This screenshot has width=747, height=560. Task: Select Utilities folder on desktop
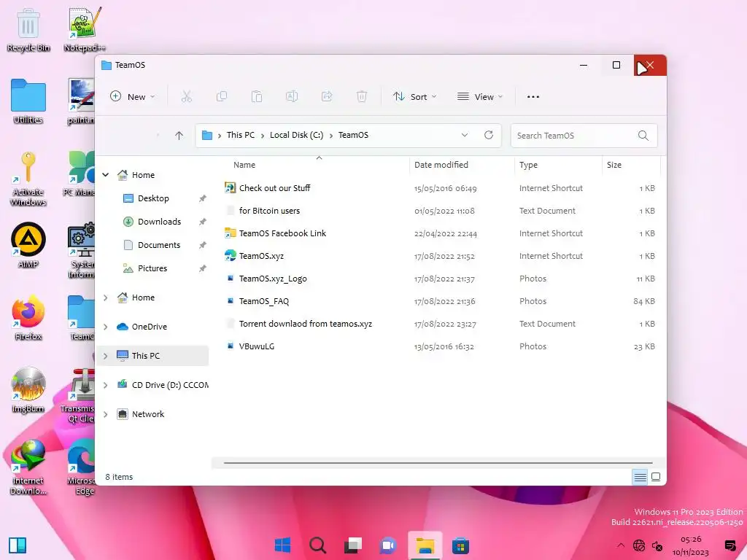[28, 101]
